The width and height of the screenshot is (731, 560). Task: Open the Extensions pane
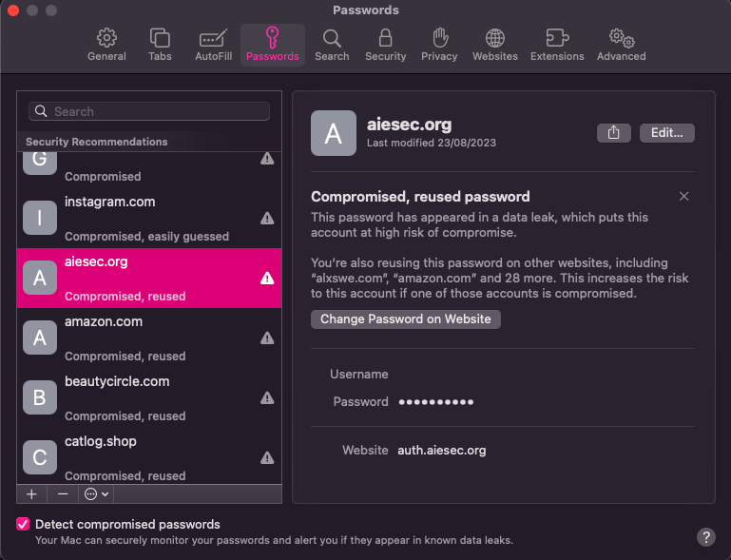[x=557, y=45]
